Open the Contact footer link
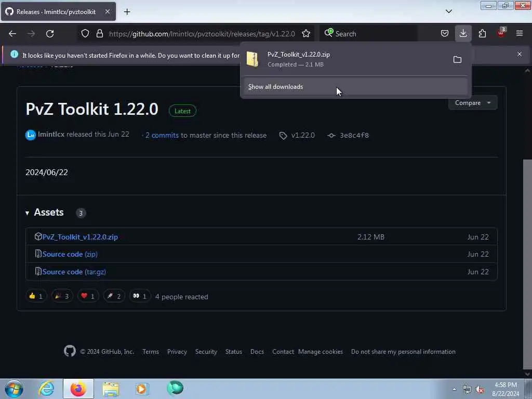This screenshot has width=532, height=399. [x=283, y=352]
